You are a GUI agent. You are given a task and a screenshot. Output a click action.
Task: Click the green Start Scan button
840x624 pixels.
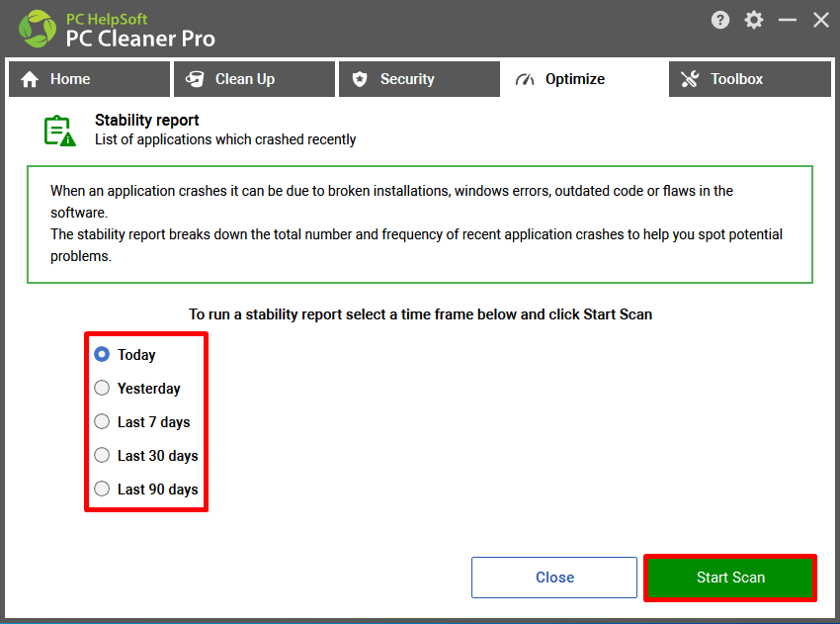coord(730,578)
